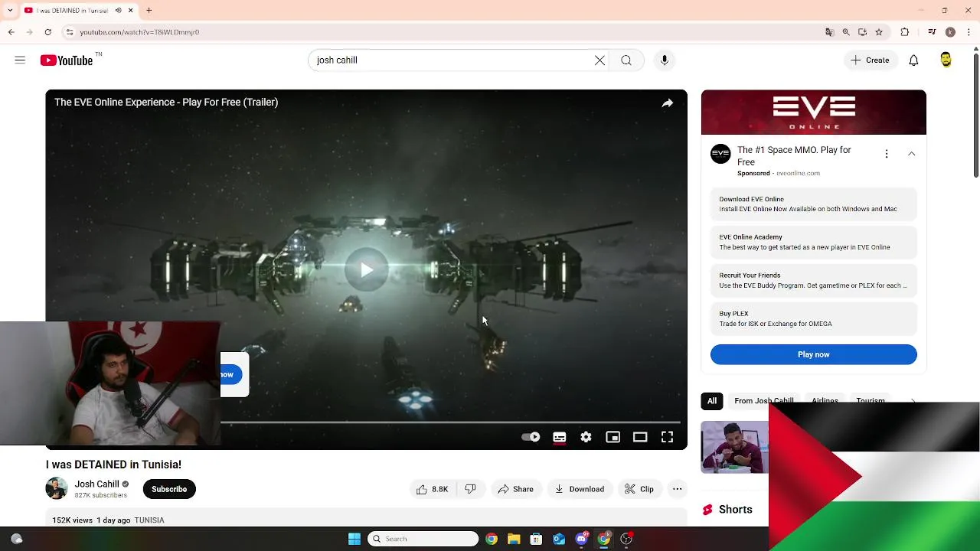980x551 pixels.
Task: Translate this page icon in address bar
Action: (x=829, y=32)
